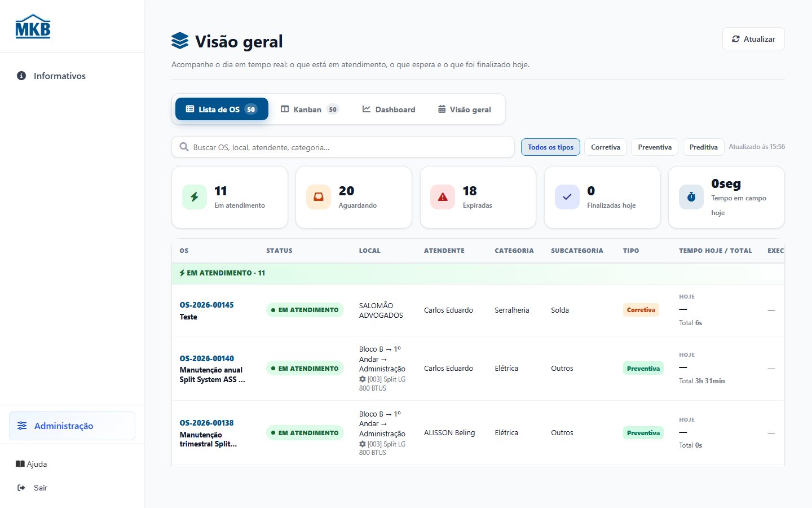Click the checkmark icon on Finalizadas hoje card

(x=567, y=197)
